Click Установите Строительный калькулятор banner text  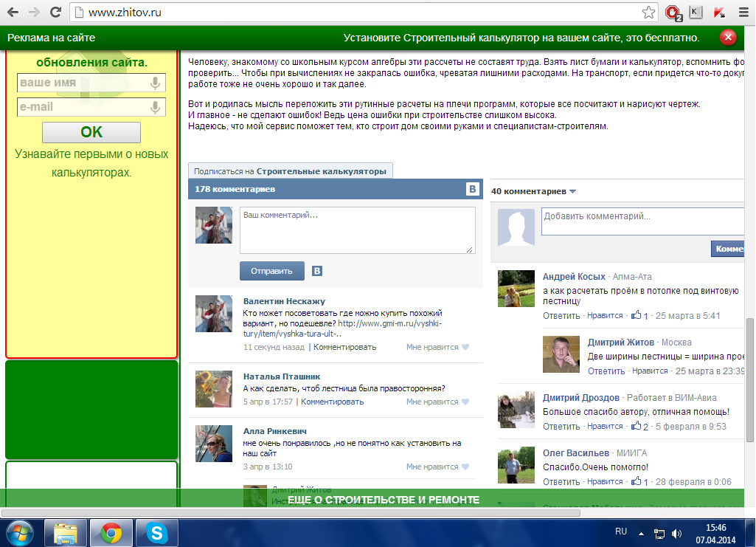(521, 38)
